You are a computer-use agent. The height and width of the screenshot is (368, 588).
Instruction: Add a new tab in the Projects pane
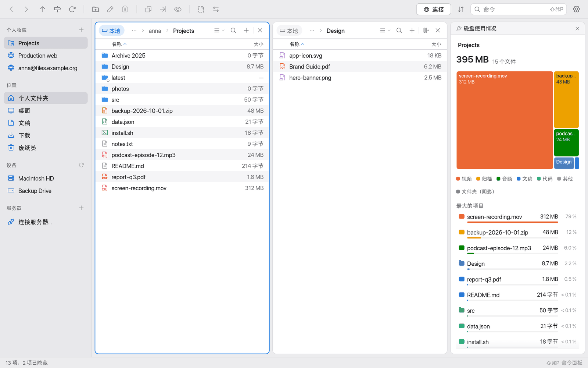pos(246,31)
